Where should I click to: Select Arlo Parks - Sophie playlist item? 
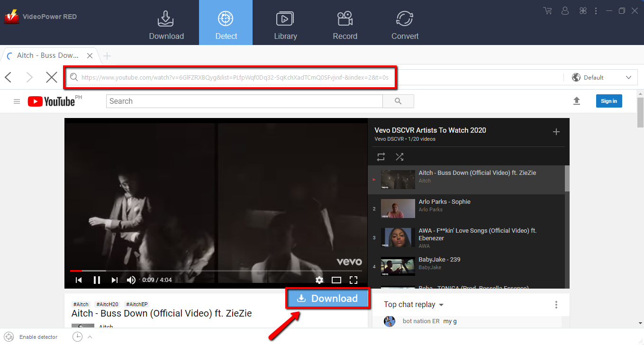tap(466, 209)
